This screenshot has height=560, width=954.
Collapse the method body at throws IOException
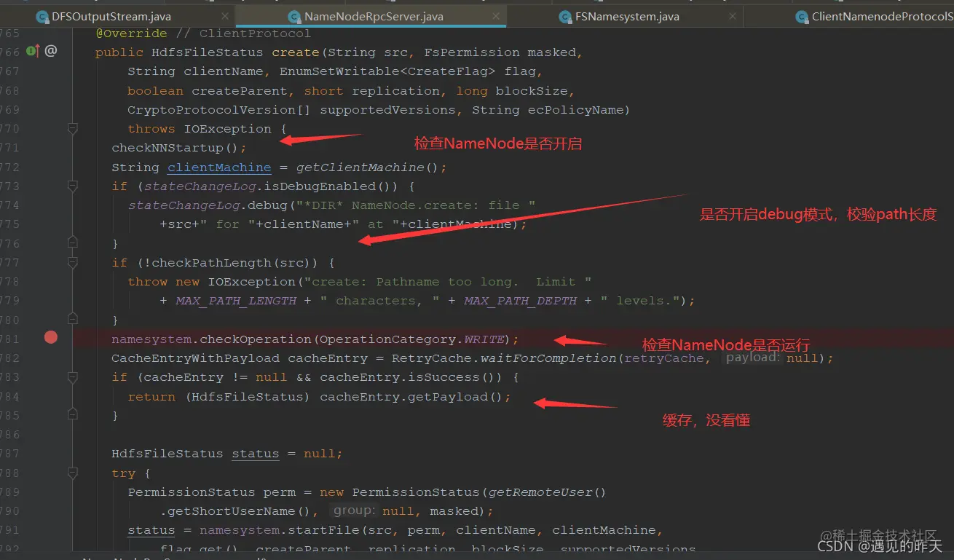pos(73,129)
